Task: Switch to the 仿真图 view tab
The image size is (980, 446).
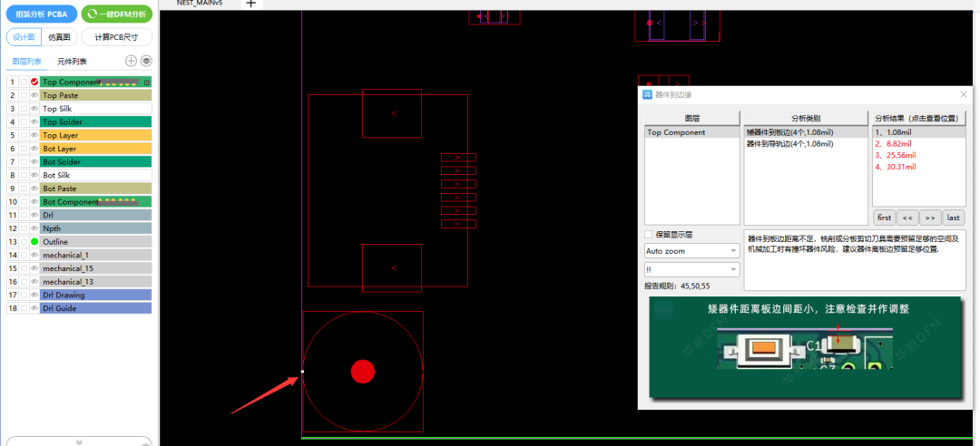Action: [x=60, y=37]
